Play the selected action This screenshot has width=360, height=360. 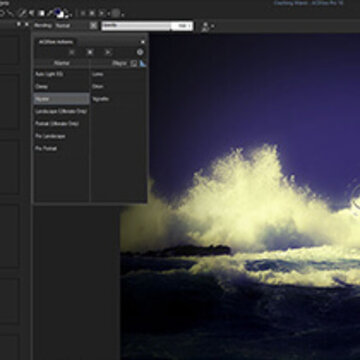(x=108, y=52)
